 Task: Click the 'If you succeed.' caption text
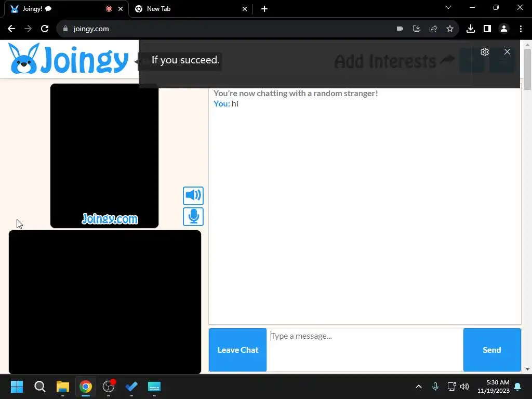click(x=185, y=60)
